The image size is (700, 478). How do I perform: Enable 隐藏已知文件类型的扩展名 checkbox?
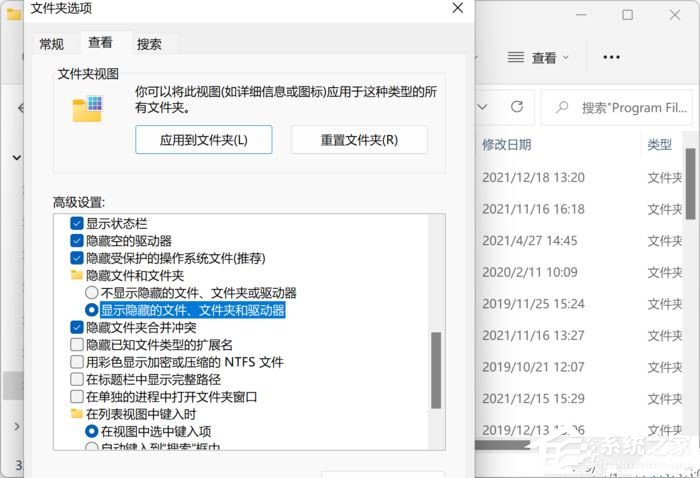click(x=77, y=344)
